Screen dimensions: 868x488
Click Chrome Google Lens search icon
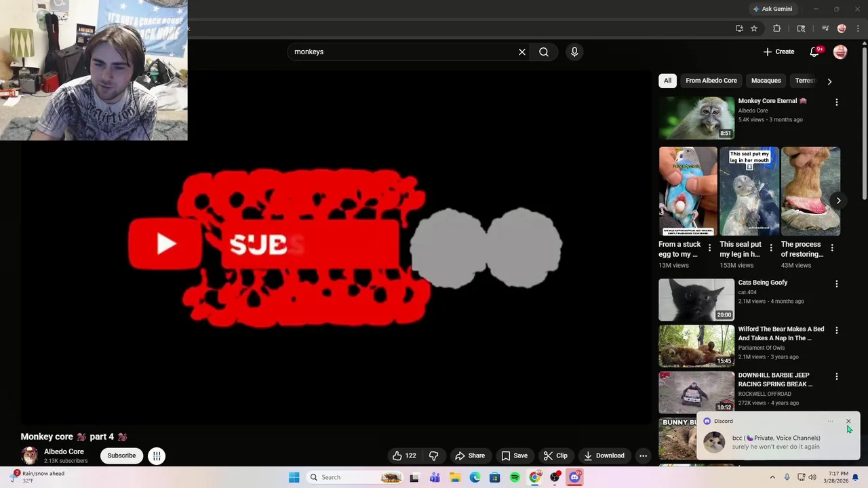point(801,28)
